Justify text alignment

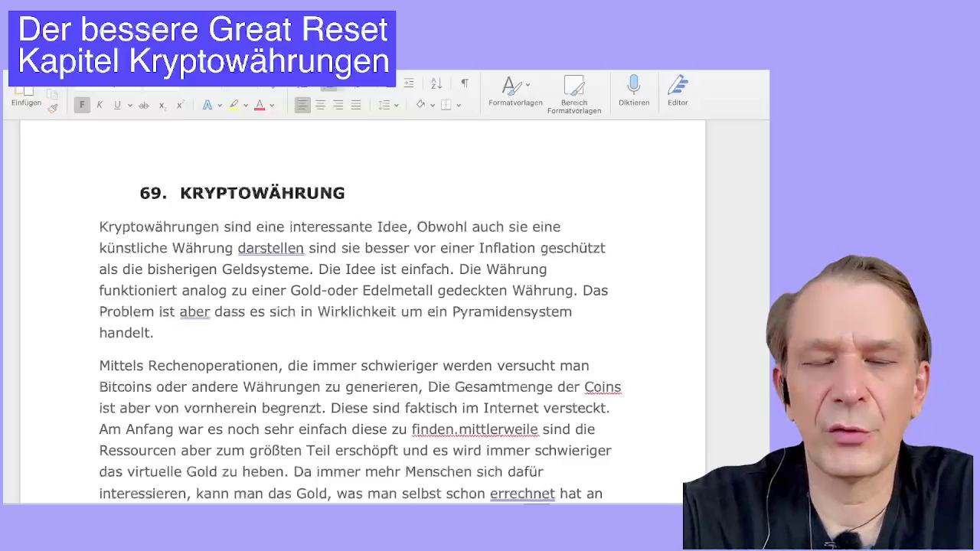pos(356,105)
